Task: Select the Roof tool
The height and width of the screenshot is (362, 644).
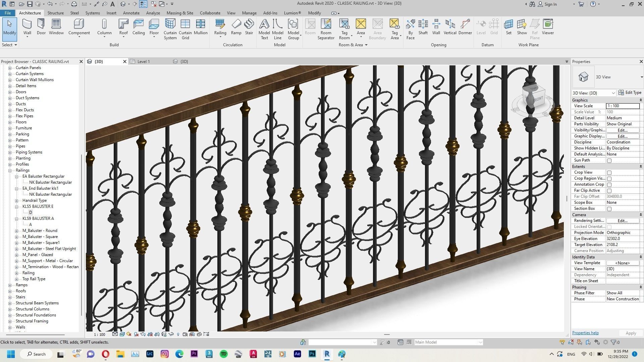Action: click(x=123, y=27)
